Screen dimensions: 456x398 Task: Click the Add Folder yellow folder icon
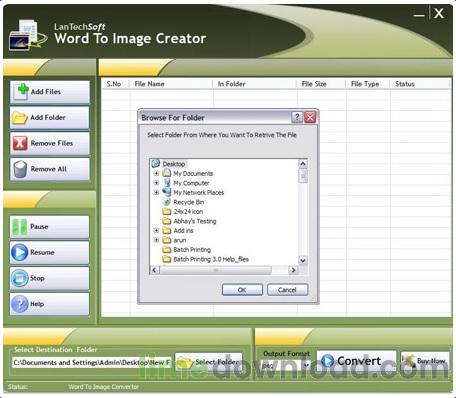pyautogui.click(x=19, y=118)
